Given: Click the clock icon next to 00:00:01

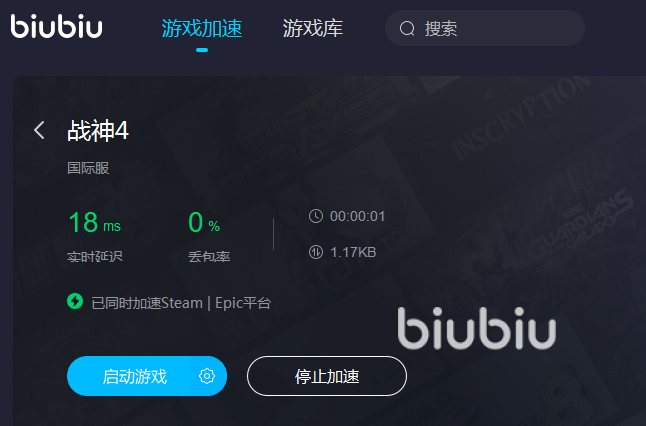Looking at the screenshot, I should click(x=316, y=216).
